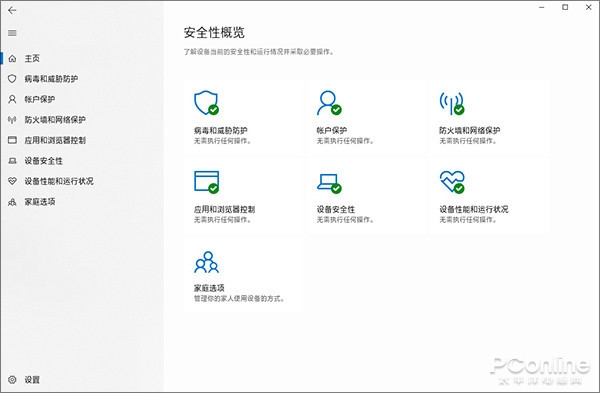Open the large heart monitor tile icon

click(x=452, y=182)
